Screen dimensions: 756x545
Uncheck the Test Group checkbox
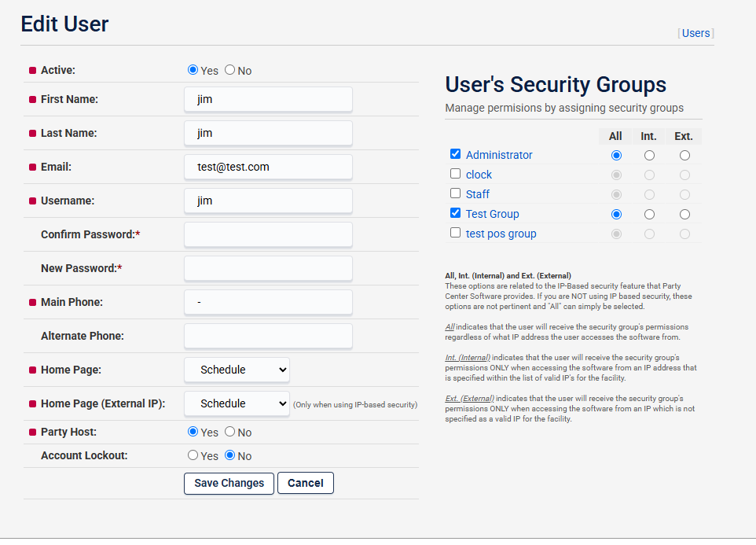tap(455, 212)
